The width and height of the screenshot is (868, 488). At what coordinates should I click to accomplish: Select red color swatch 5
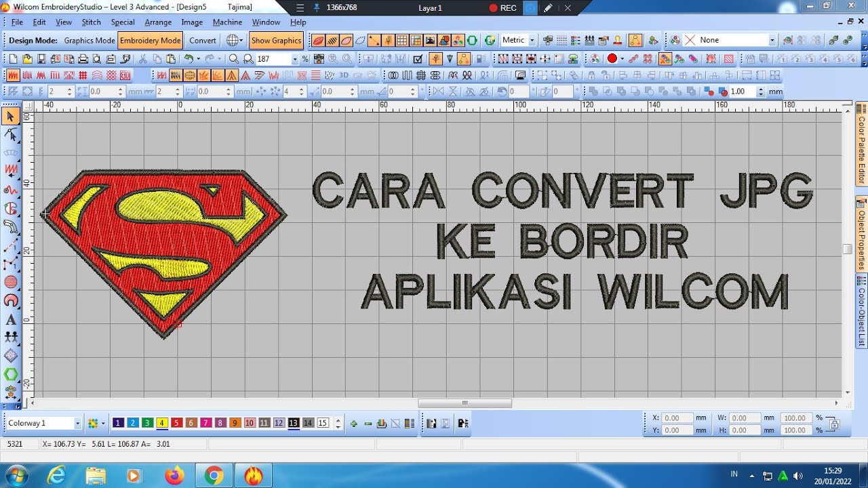(176, 423)
